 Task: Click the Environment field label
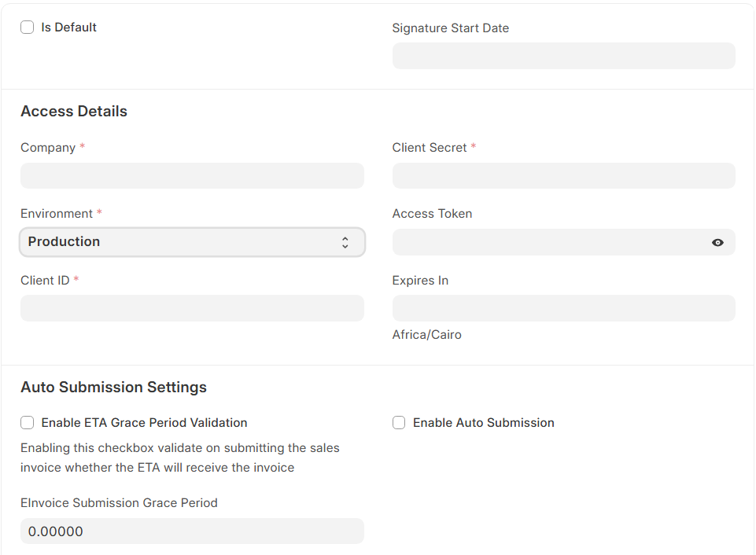[x=57, y=214]
